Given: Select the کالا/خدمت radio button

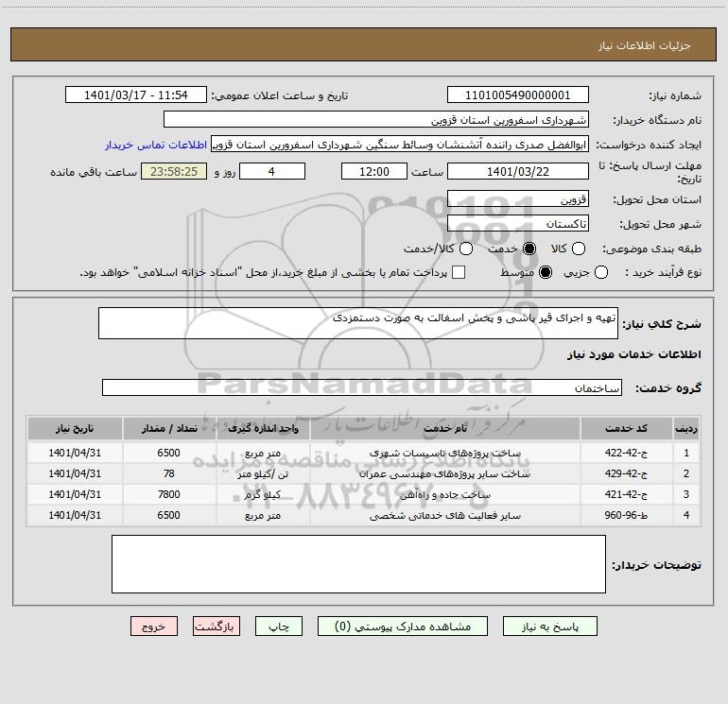Looking at the screenshot, I should 466,249.
